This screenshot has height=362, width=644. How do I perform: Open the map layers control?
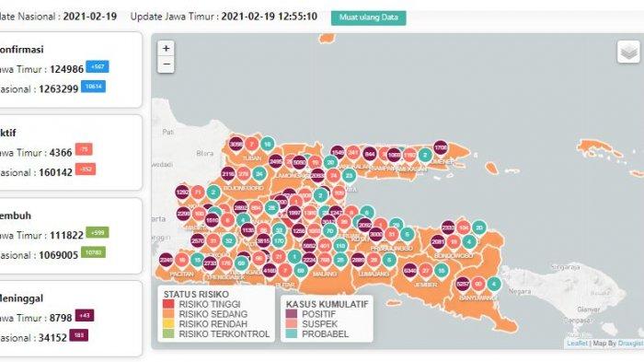628,52
